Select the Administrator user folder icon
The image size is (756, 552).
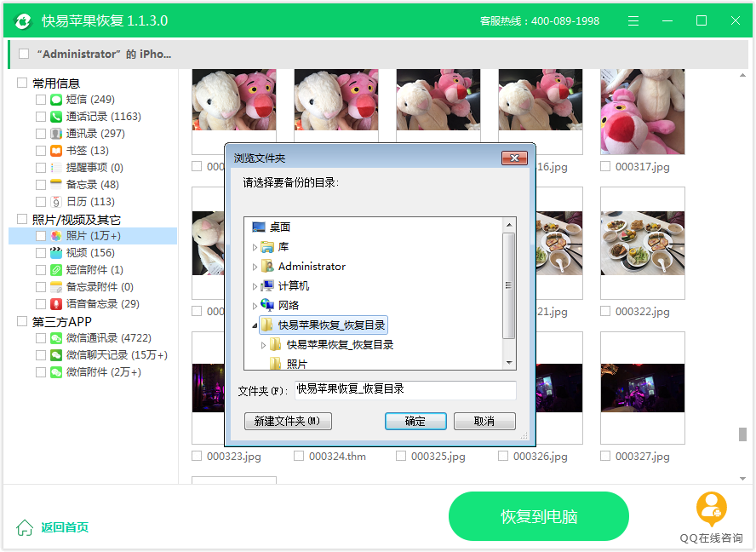tap(267, 267)
